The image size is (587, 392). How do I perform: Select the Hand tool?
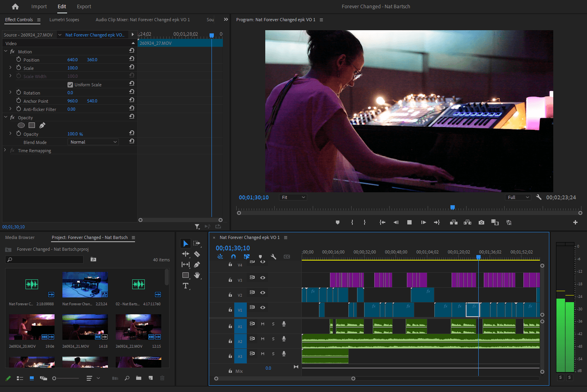pos(197,275)
